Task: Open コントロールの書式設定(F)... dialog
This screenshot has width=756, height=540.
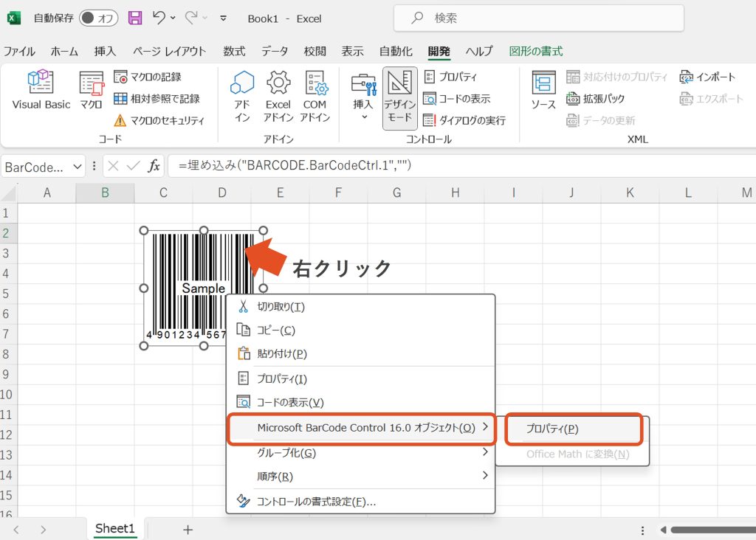Action: [360, 502]
